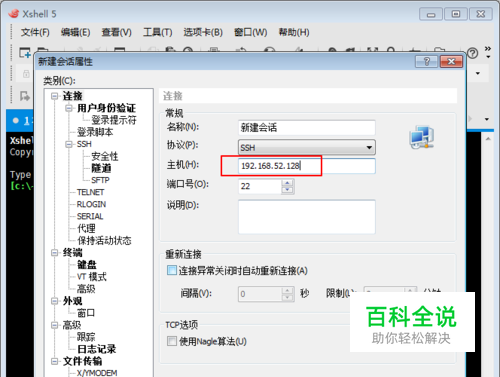Click the transfer arrow icon on left toolbar

click(x=25, y=96)
